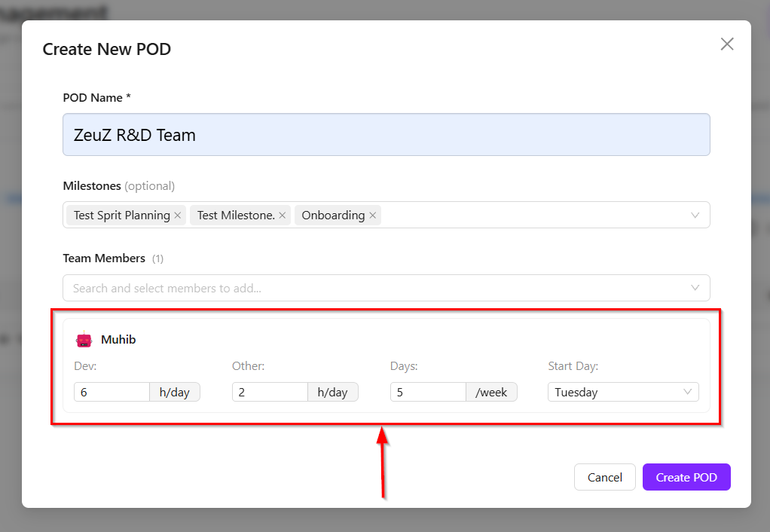This screenshot has width=770, height=532.
Task: Click the Other hours input field
Action: point(270,392)
